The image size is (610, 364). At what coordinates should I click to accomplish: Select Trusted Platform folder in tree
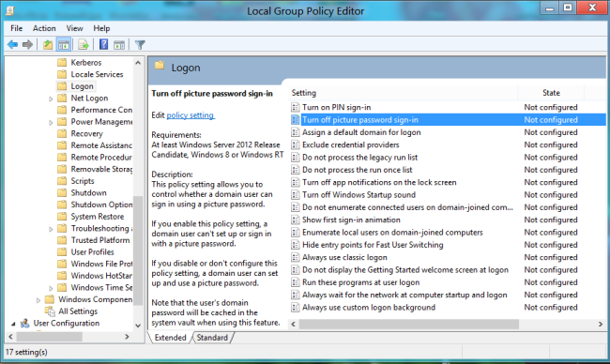[x=100, y=240]
